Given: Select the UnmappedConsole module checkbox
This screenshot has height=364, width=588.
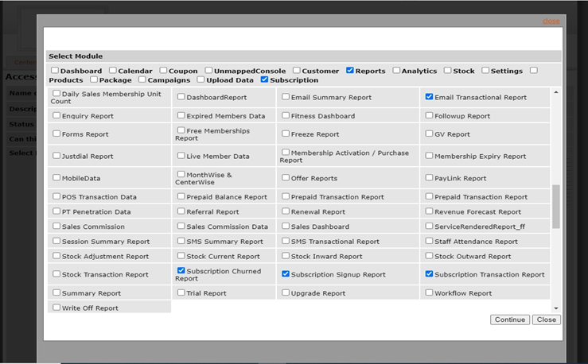Looking at the screenshot, I should click(208, 71).
